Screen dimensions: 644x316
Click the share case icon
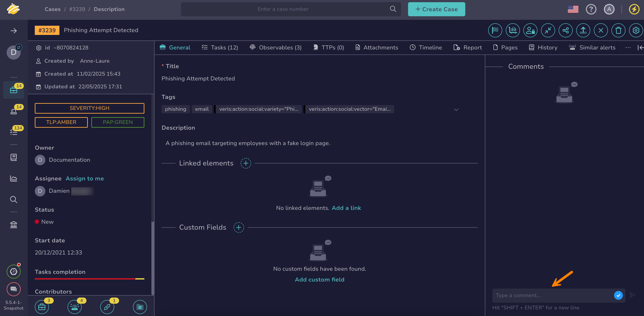tap(565, 31)
